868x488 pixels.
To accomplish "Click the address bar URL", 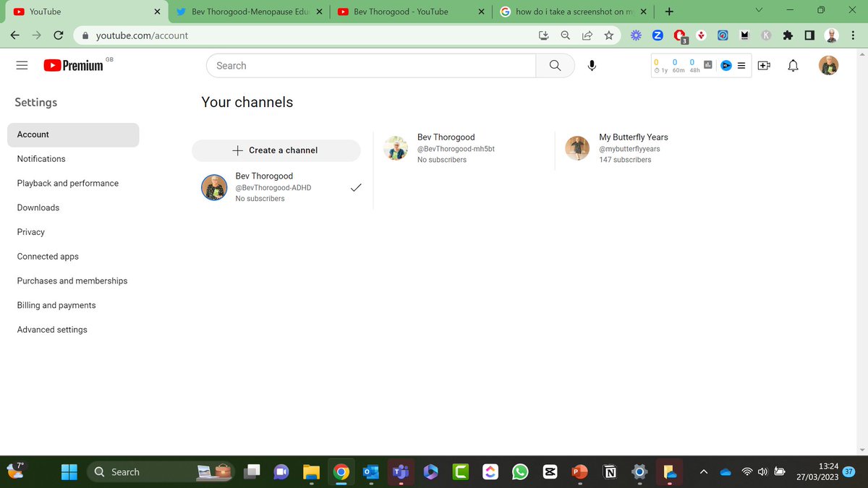I will point(142,35).
